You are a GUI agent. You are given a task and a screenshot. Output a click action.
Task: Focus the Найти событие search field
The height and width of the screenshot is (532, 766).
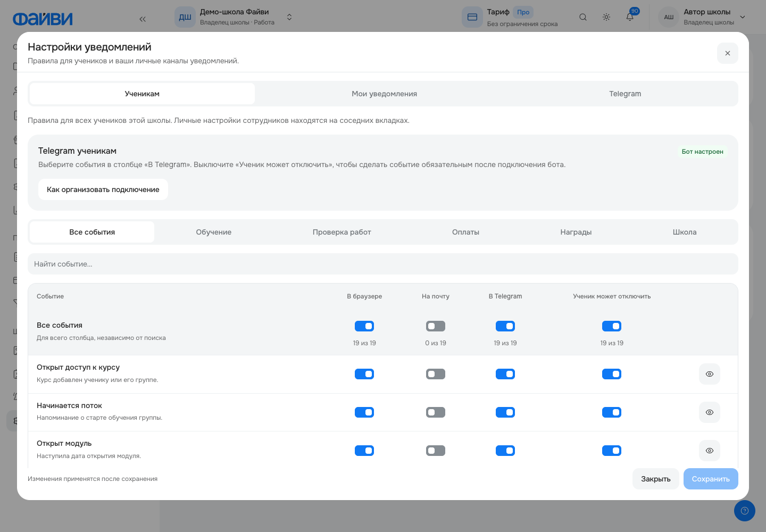(383, 264)
